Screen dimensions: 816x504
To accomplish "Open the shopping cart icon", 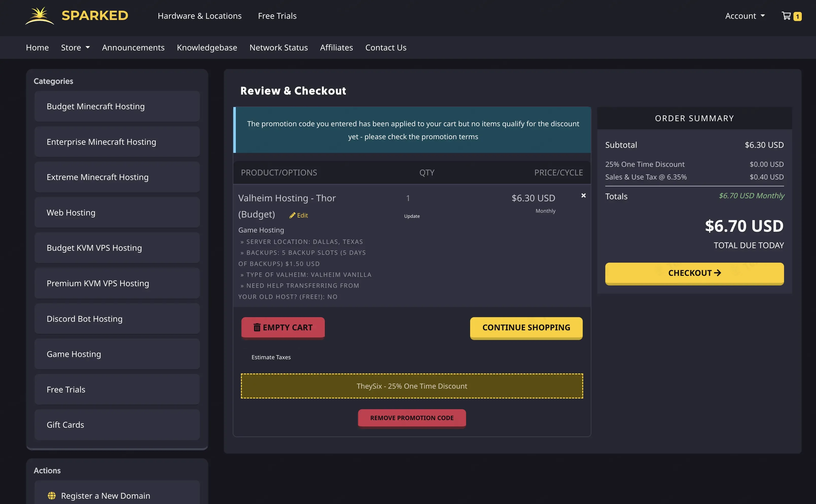I will [x=786, y=16].
